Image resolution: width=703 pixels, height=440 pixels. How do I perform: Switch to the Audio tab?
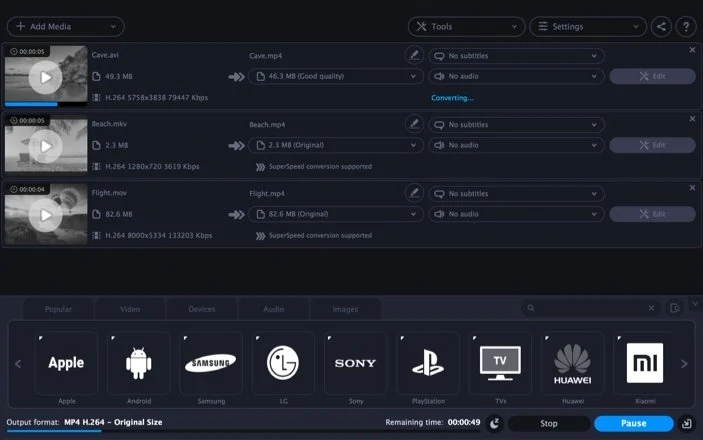pyautogui.click(x=274, y=309)
